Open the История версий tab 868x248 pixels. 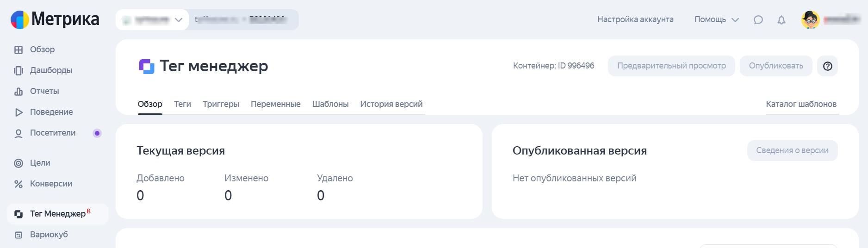391,104
